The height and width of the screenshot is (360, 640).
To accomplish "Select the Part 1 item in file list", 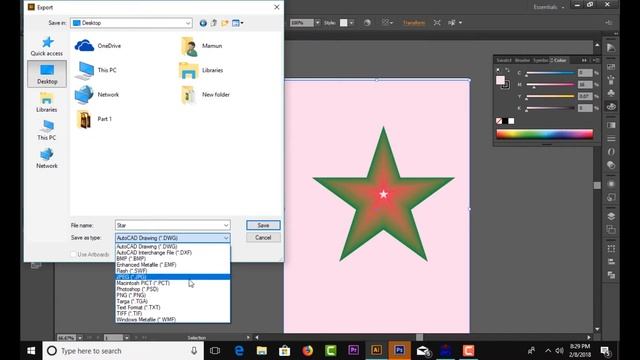I will coord(94,119).
